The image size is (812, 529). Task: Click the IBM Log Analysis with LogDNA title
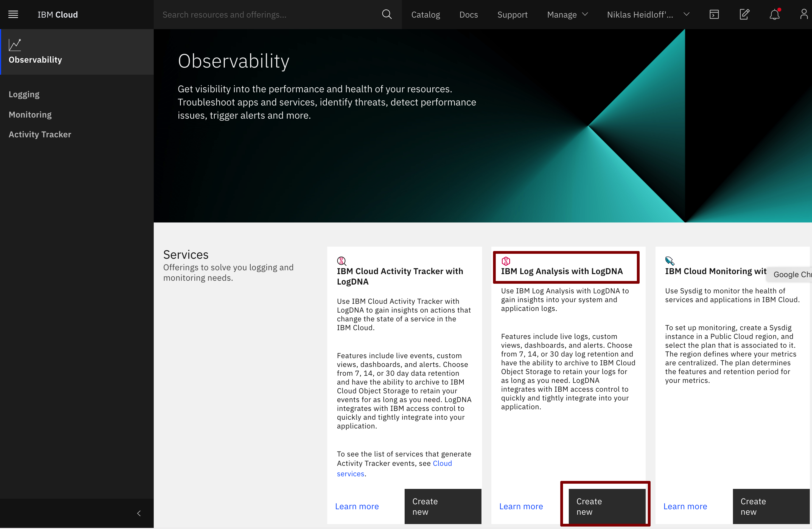(562, 271)
